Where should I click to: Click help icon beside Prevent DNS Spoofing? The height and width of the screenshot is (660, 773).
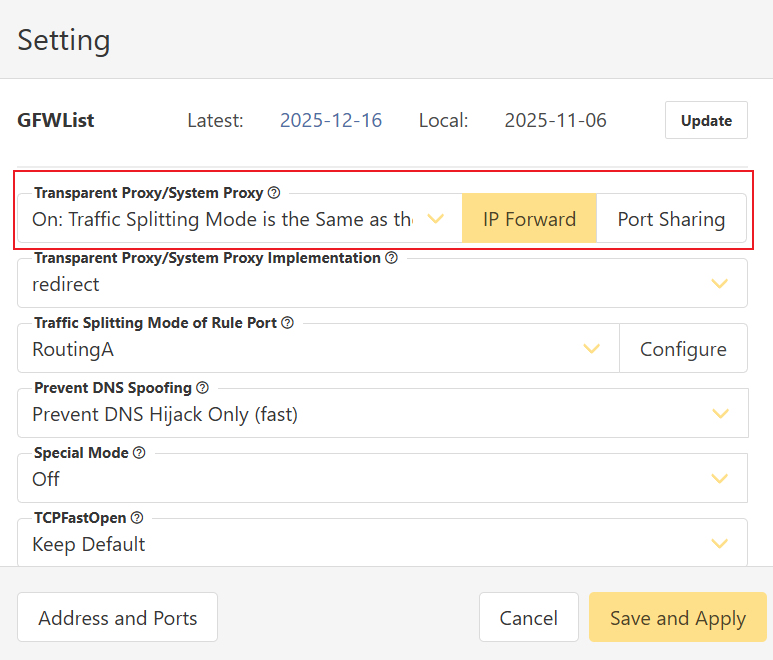202,388
